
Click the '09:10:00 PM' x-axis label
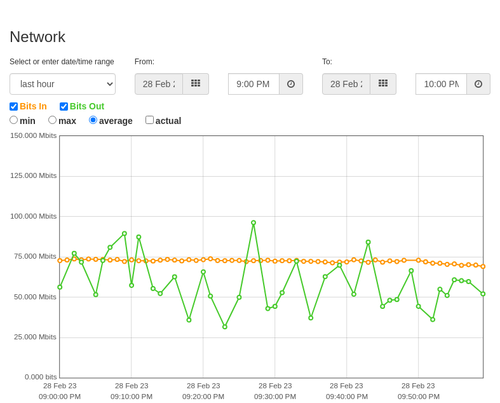(x=131, y=397)
